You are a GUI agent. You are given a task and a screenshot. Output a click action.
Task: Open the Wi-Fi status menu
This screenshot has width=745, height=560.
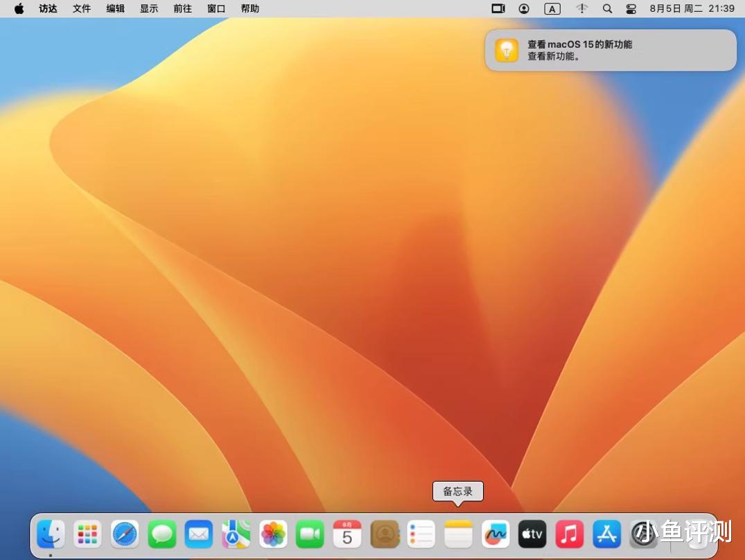tap(582, 9)
